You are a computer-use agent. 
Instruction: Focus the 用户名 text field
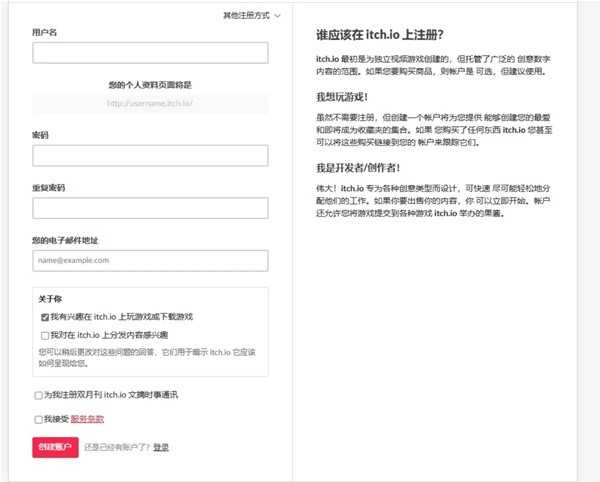(x=150, y=53)
